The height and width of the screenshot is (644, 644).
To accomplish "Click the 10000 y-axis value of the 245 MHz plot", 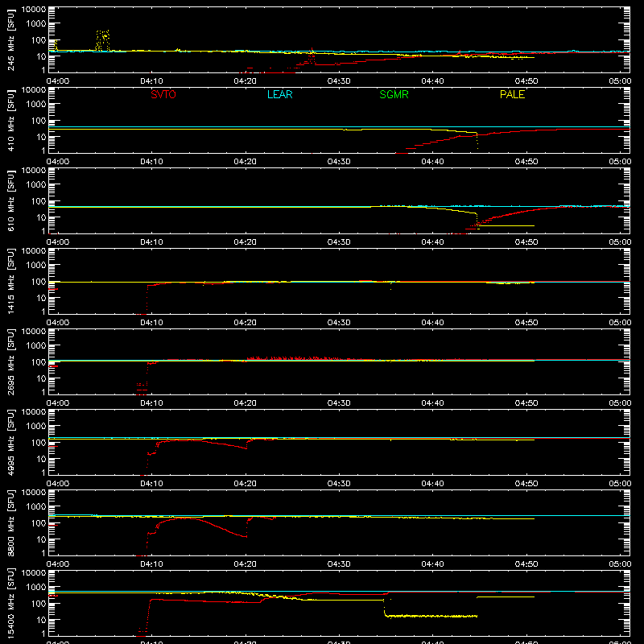I will 34,10.
